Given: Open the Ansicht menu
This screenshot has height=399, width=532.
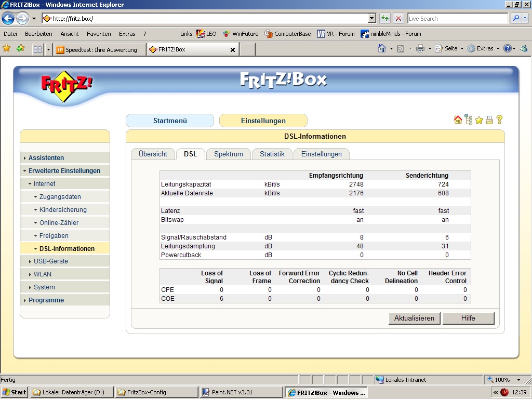Looking at the screenshot, I should (x=69, y=34).
